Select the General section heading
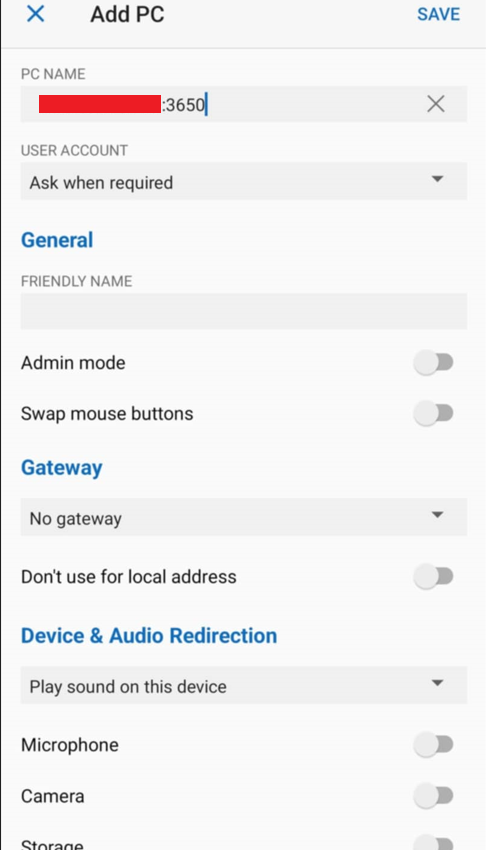 [x=57, y=240]
